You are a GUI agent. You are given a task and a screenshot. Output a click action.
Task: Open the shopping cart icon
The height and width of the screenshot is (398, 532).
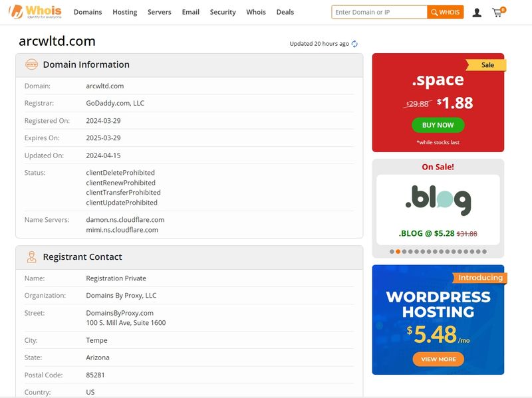click(498, 12)
